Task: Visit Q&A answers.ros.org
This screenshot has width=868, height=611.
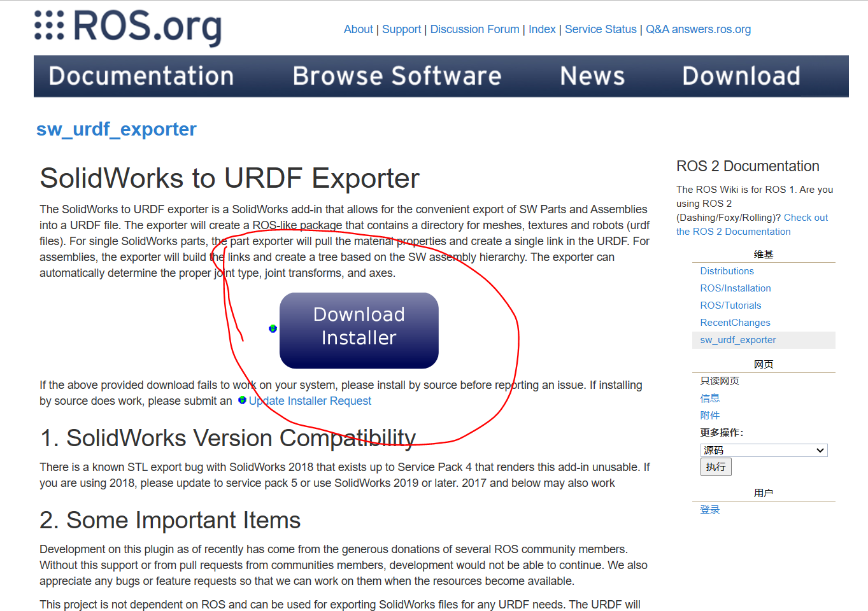Action: (x=698, y=29)
